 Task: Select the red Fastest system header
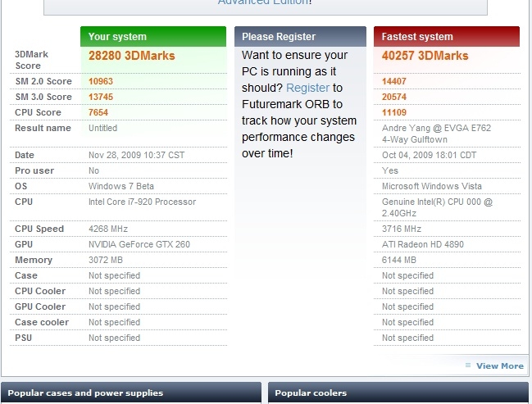pos(446,37)
